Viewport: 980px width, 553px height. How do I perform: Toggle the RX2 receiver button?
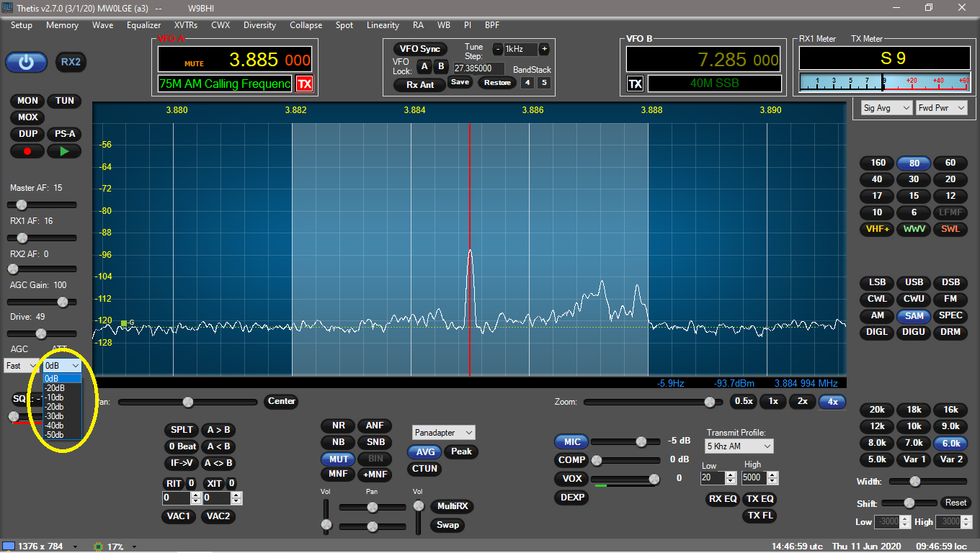(x=71, y=62)
